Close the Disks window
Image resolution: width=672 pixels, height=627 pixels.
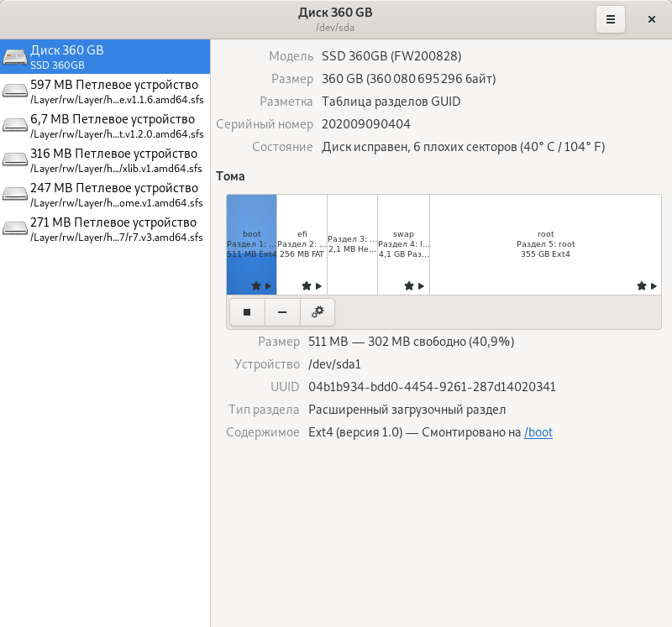pos(651,19)
